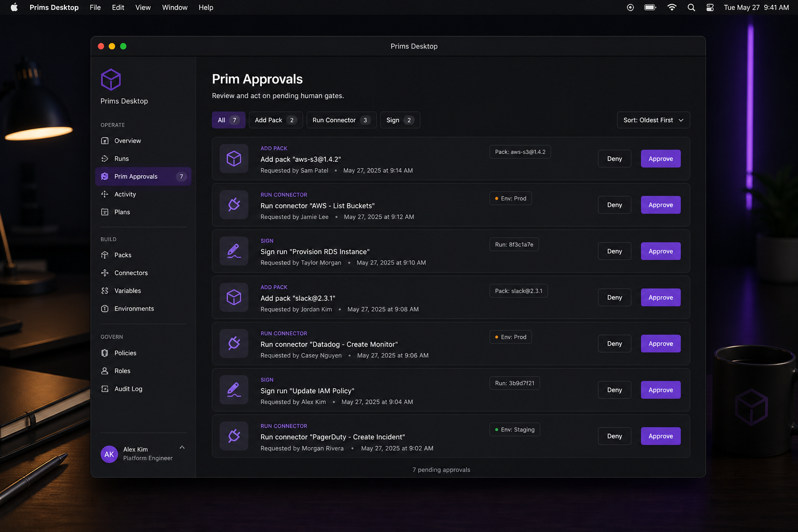Open the View menu
798x532 pixels.
coord(143,7)
